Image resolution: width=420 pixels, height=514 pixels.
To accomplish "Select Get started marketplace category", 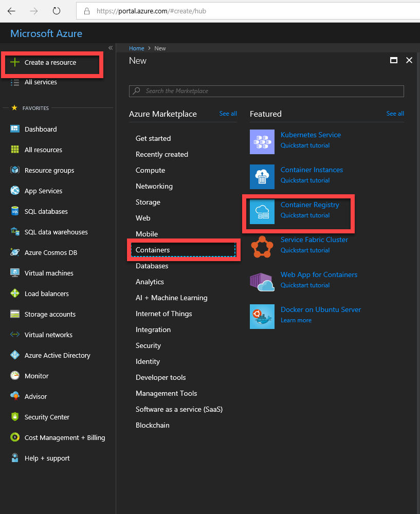I will click(x=153, y=138).
